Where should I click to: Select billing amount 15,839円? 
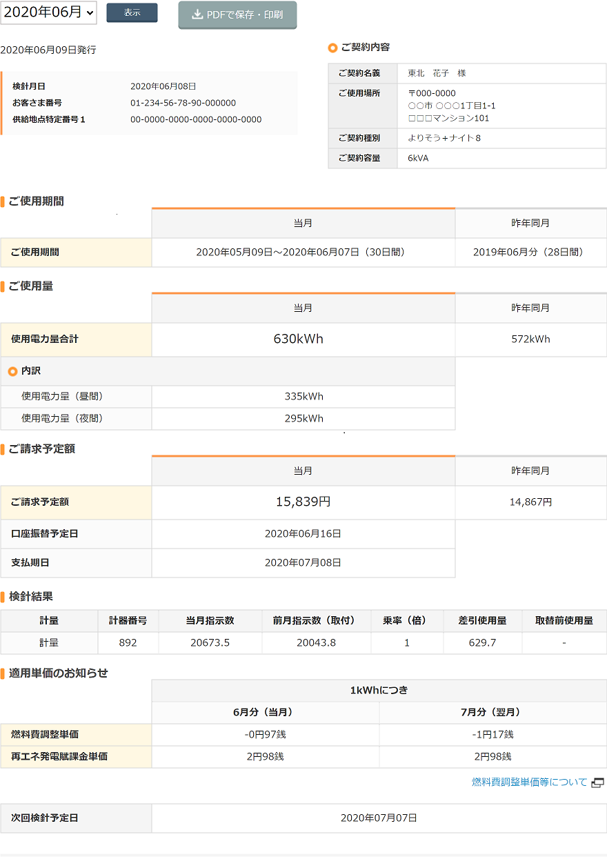(303, 502)
